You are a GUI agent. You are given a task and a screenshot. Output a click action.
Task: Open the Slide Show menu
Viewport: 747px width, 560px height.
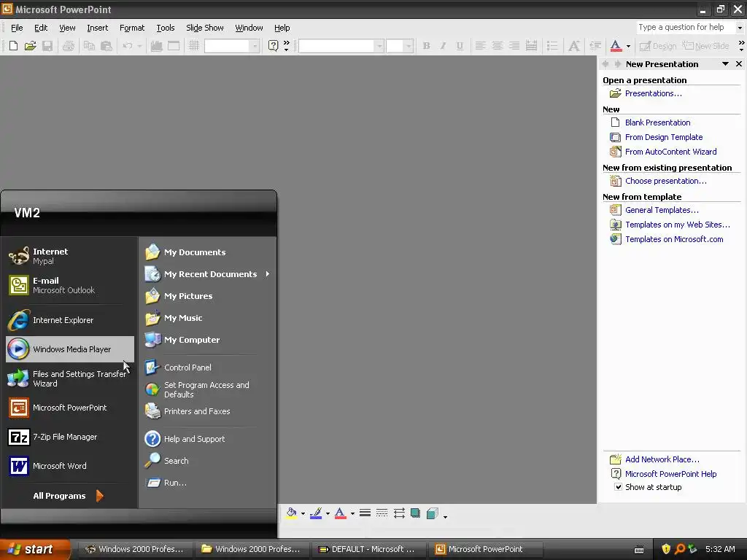(x=205, y=28)
